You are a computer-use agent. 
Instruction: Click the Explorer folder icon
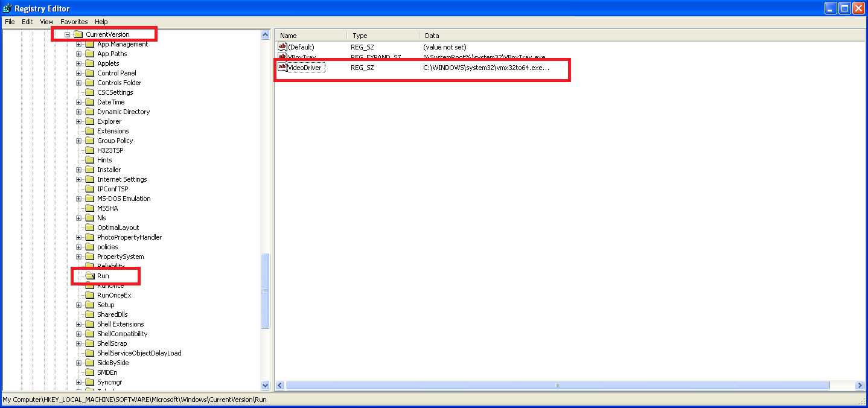coord(90,121)
